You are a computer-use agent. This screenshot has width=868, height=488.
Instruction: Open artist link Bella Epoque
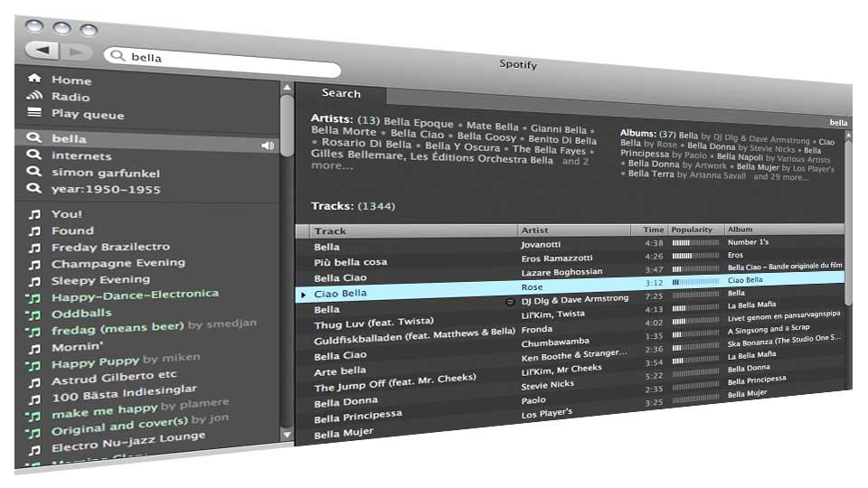(x=418, y=123)
